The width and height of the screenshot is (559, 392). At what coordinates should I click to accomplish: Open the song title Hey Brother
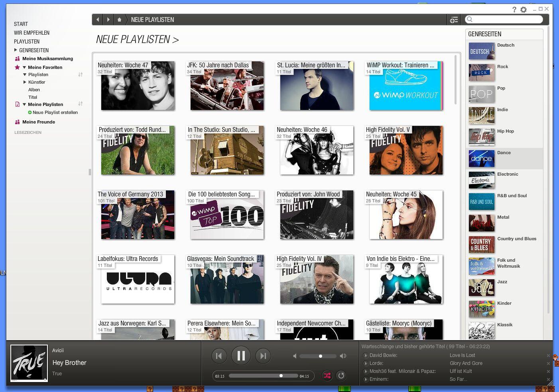click(69, 363)
